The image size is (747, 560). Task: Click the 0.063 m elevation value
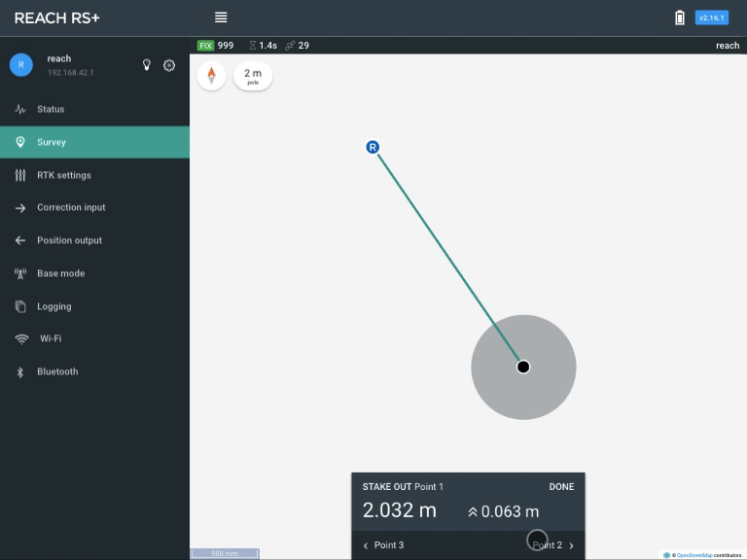tap(510, 511)
